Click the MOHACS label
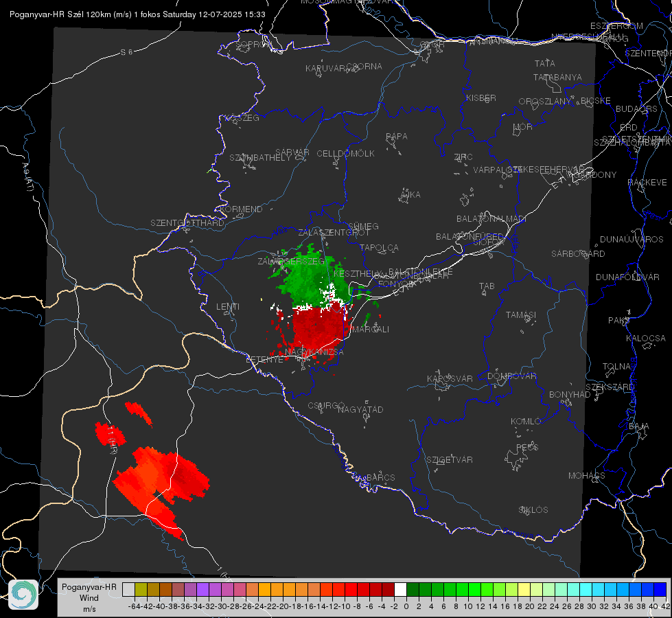This screenshot has width=672, height=618. click(586, 476)
